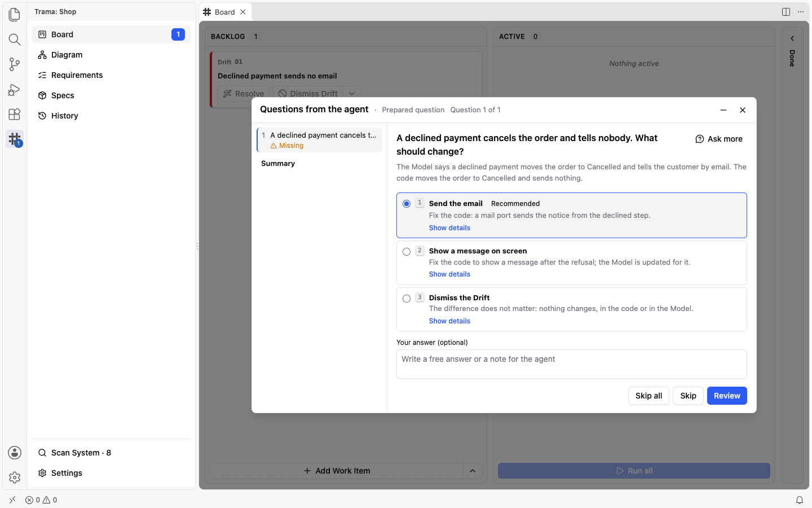Screen dimensions: 812x508
Task: Open Board in the sidebar
Action: tap(112, 34)
